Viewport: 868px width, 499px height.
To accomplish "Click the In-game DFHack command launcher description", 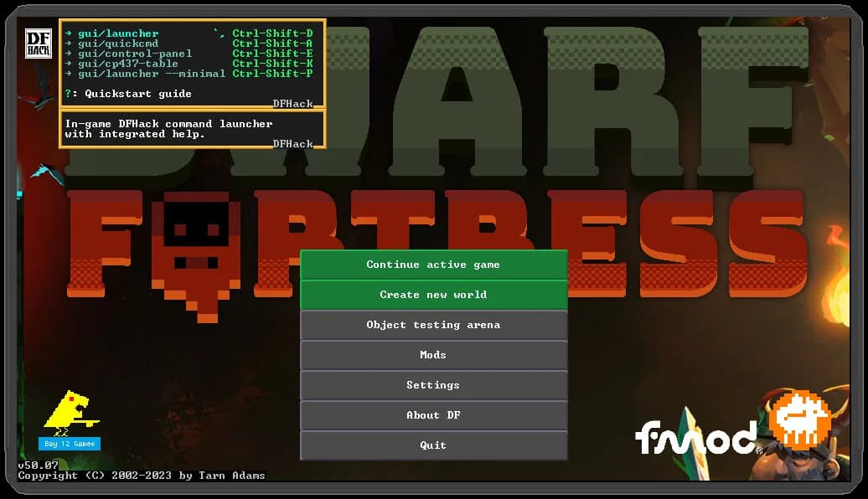I will click(x=169, y=129).
